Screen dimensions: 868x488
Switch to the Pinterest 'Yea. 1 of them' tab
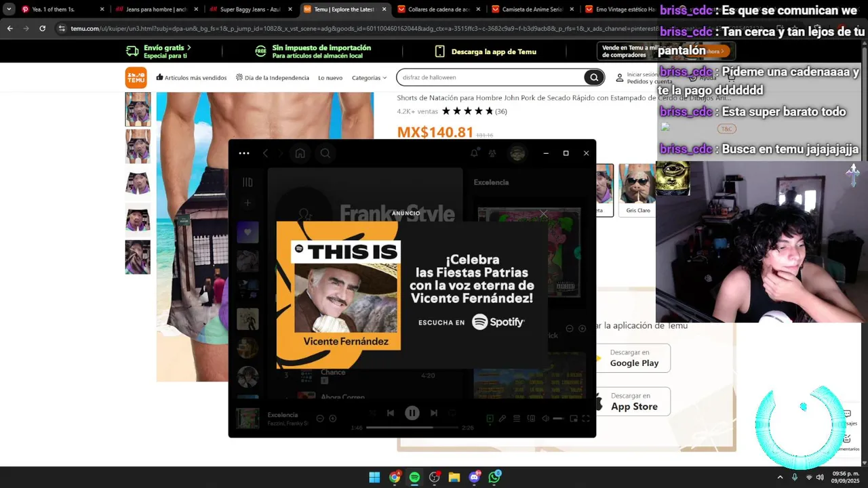pyautogui.click(x=60, y=9)
